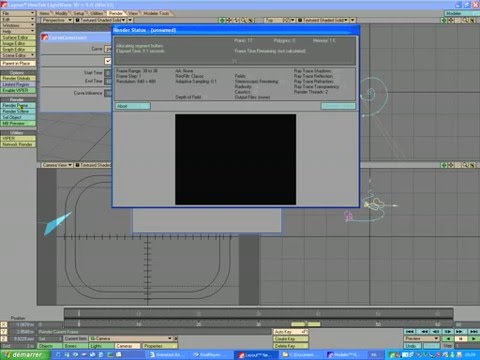Click Create Key button
Screen dimensions: 480x360
[291, 339]
